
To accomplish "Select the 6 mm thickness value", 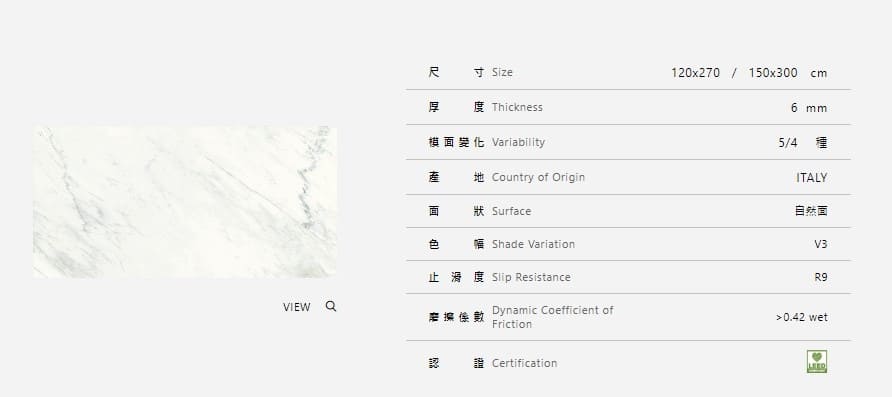I will coord(808,108).
